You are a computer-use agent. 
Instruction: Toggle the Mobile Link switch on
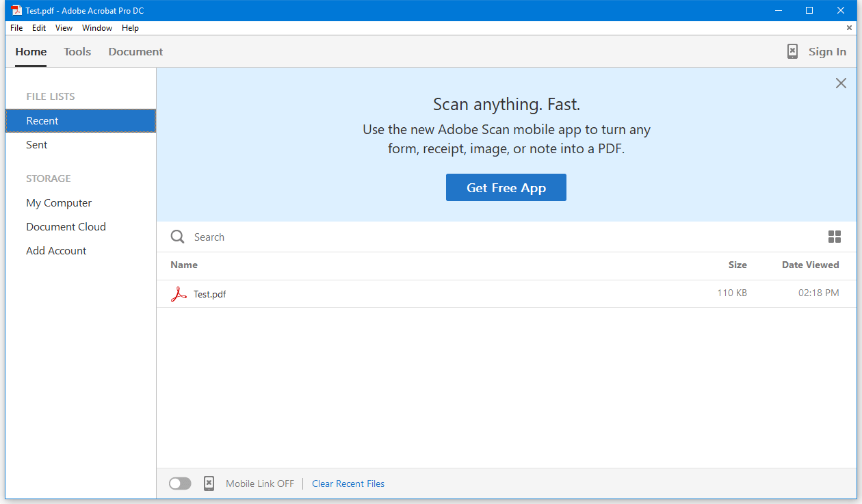coord(180,483)
